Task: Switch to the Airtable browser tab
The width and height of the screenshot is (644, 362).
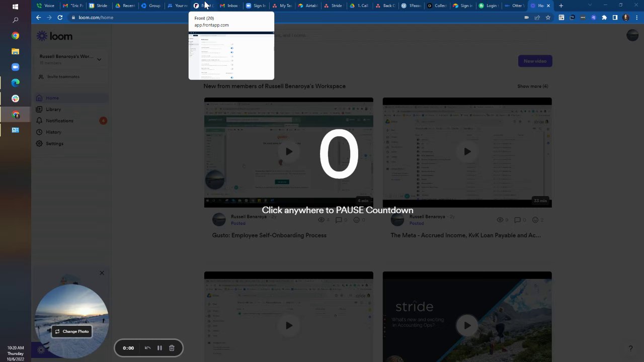Action: tap(308, 6)
